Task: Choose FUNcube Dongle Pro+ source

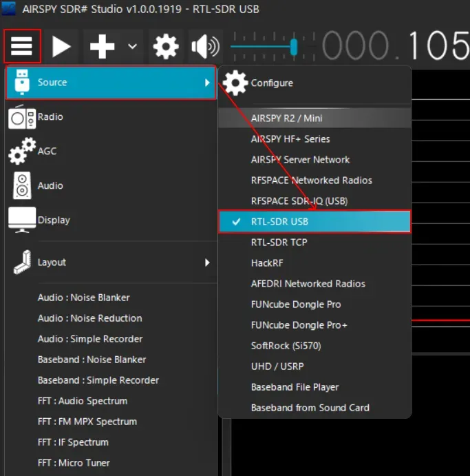Action: pyautogui.click(x=314, y=325)
